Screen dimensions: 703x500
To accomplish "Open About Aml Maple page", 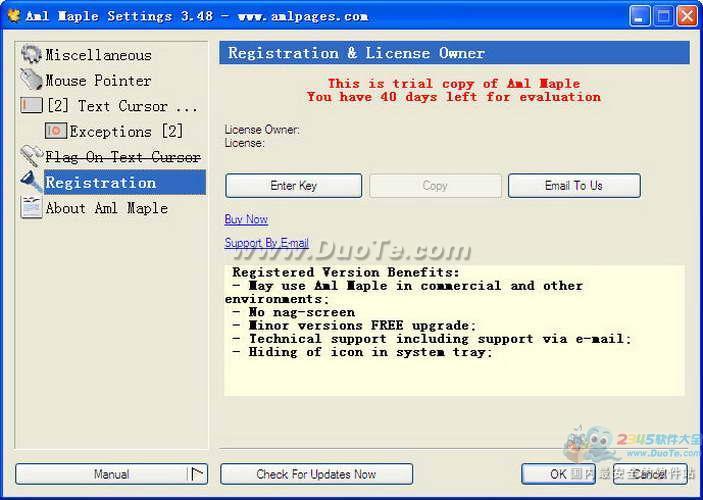I will click(x=107, y=208).
